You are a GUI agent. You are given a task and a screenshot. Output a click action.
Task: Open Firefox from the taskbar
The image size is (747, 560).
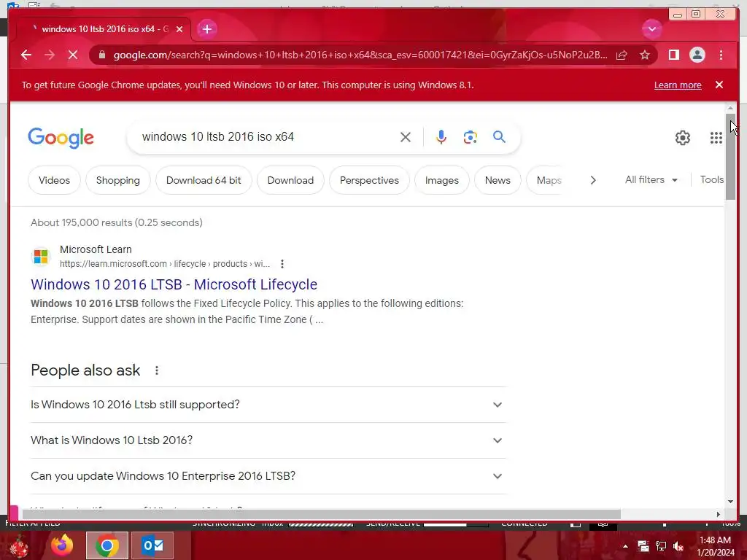click(62, 545)
